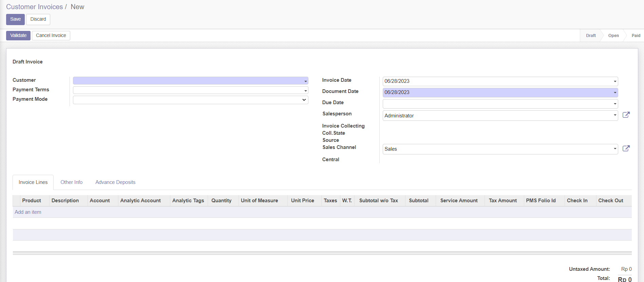Expand the Customer dropdown arrow

click(x=305, y=81)
